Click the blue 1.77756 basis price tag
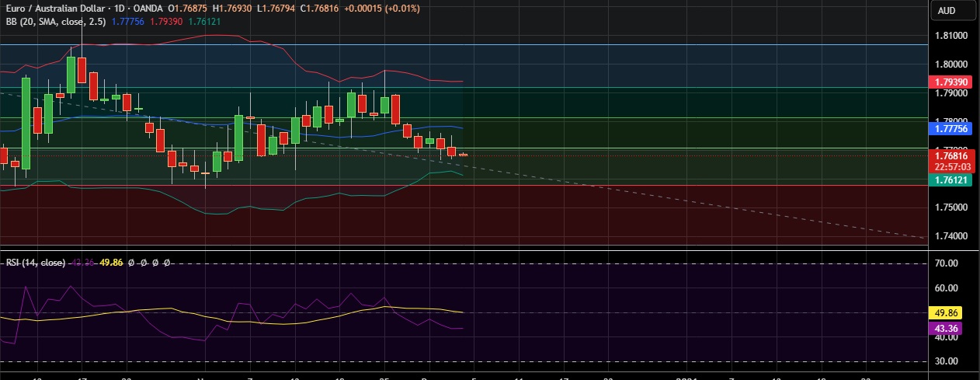This screenshot has width=980, height=380. (x=951, y=129)
